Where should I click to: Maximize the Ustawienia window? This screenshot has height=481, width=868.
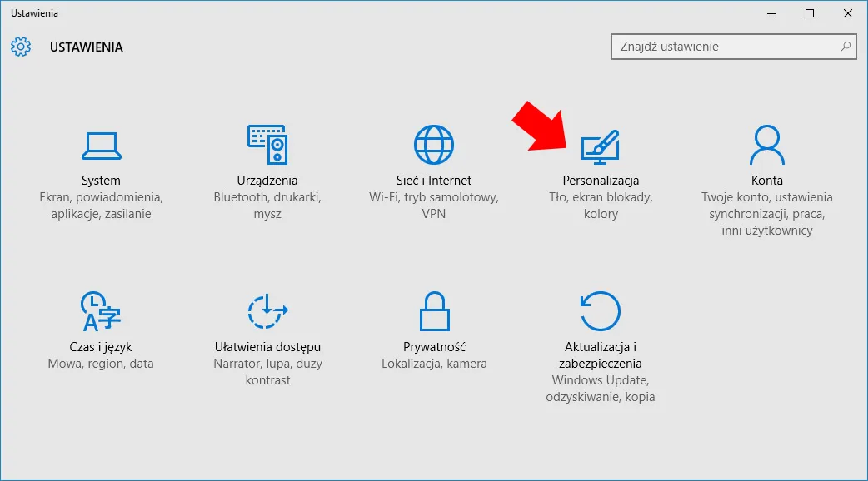pos(810,13)
